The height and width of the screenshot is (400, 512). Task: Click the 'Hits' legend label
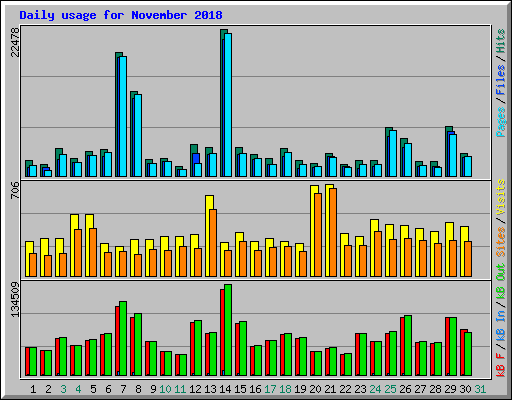501,41
